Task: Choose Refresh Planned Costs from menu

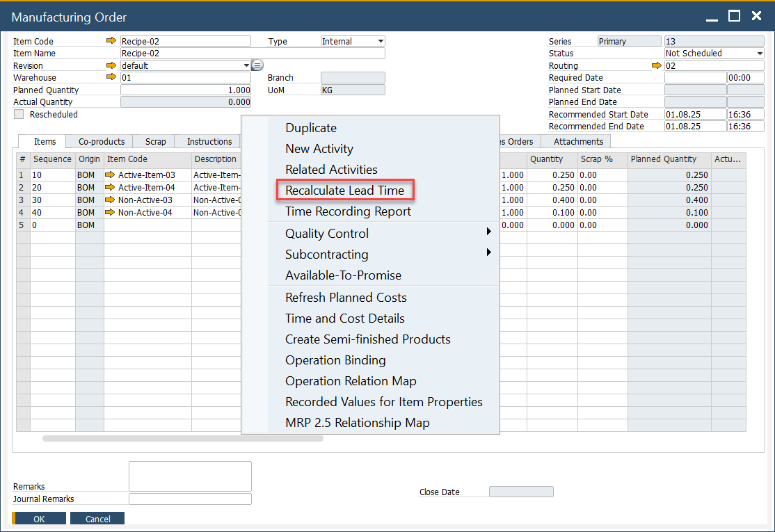Action: pyautogui.click(x=346, y=298)
